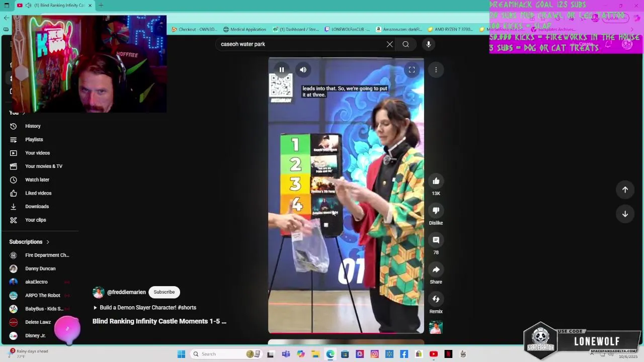Open the @freddiemarien channel link
Image resolution: width=644 pixels, height=362 pixels.
126,292
